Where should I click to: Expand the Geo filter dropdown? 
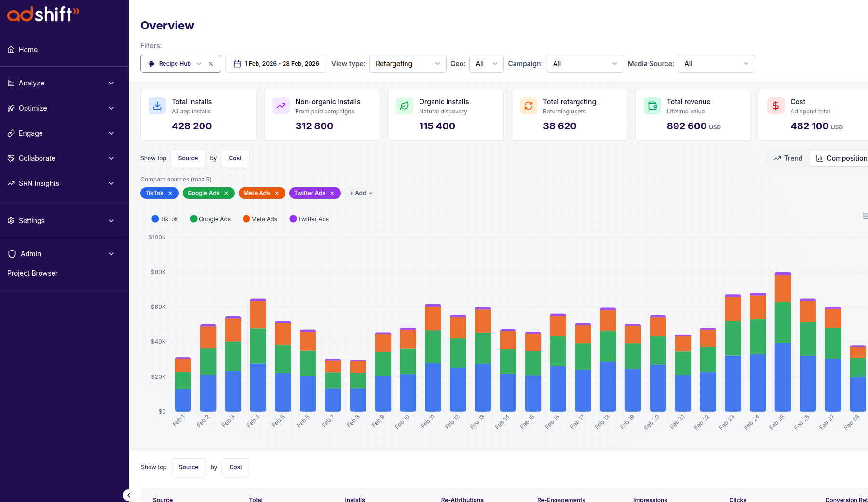coord(486,63)
